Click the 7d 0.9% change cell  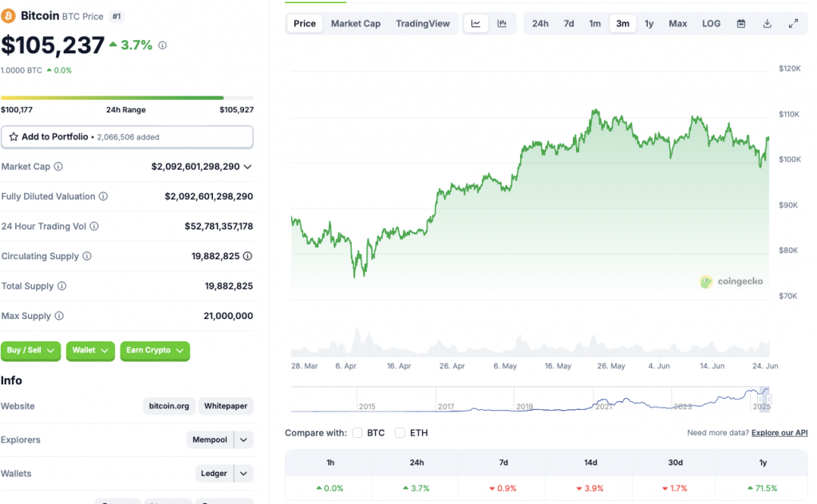click(x=503, y=488)
